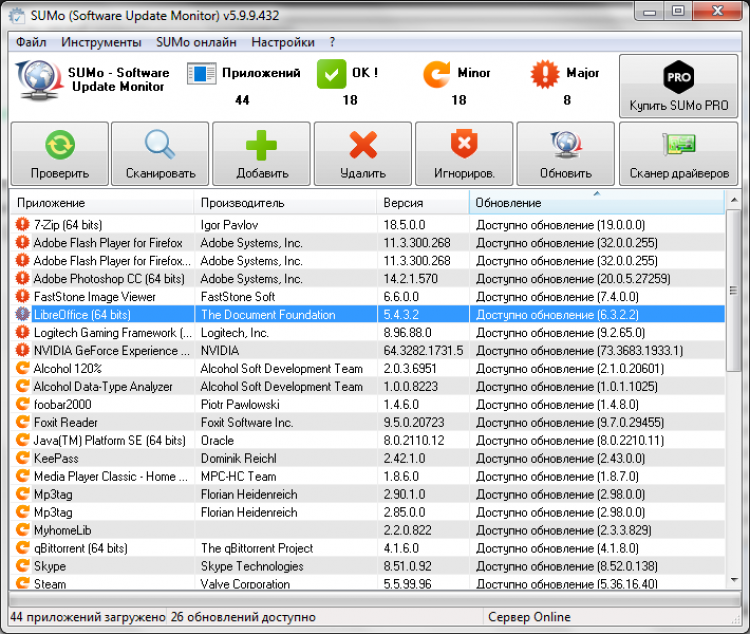Select the Alcohol Data-Type Analyzer row

[x=367, y=386]
